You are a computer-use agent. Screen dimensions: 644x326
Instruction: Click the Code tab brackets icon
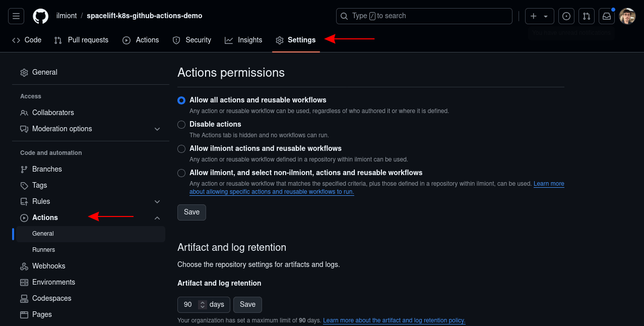click(x=16, y=40)
